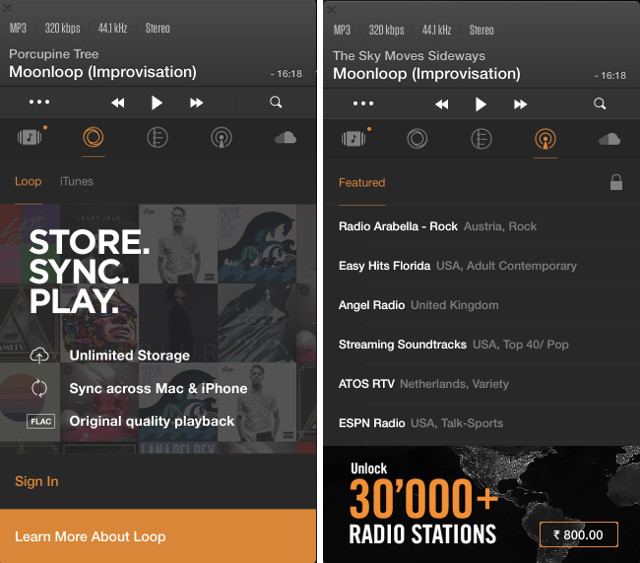Play Radio Arabella - Rock station
The height and width of the screenshot is (563, 640).
(x=482, y=226)
